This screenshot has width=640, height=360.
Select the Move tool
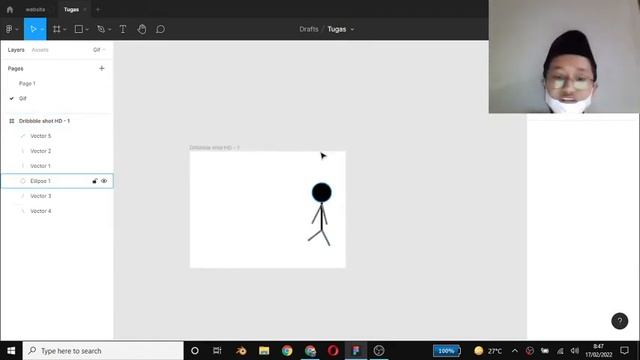click(33, 29)
